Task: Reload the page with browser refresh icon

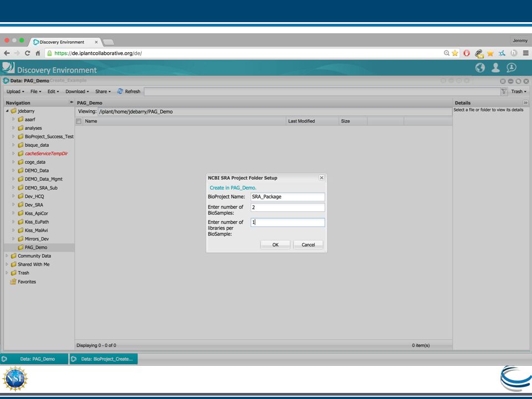Action: click(28, 53)
